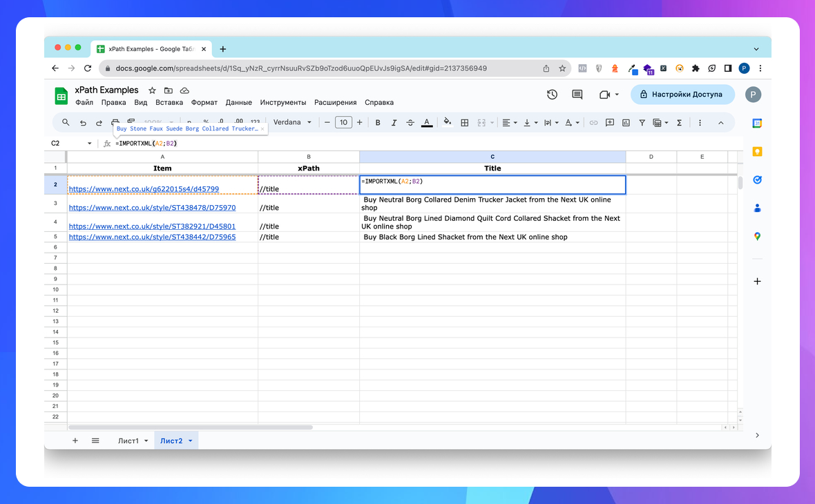
Task: Toggle italic text formatting
Action: (x=394, y=123)
